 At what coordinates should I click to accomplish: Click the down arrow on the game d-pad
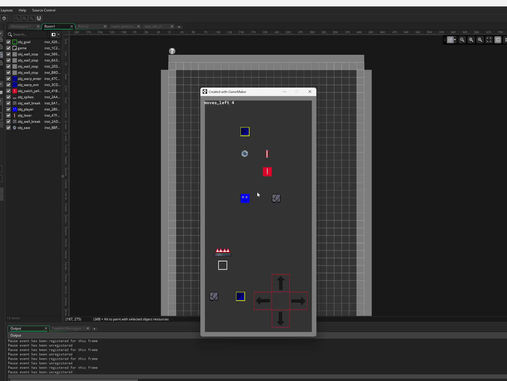[281, 319]
